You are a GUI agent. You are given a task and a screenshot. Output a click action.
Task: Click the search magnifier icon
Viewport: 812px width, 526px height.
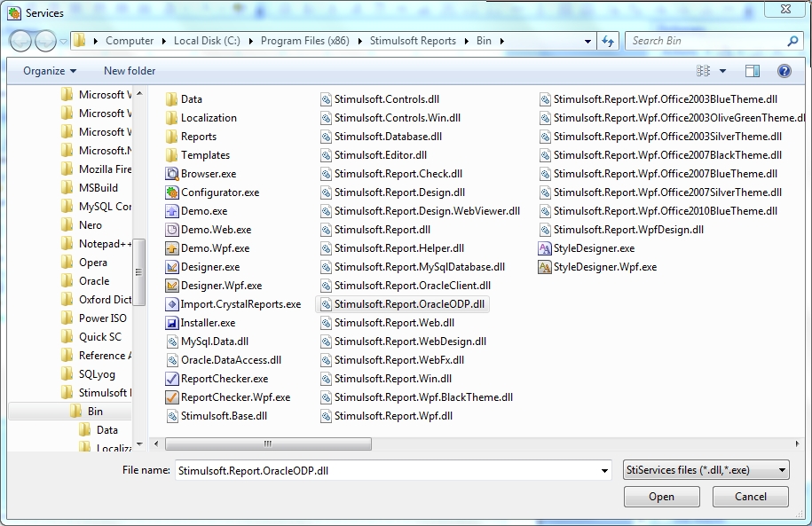[x=792, y=41]
